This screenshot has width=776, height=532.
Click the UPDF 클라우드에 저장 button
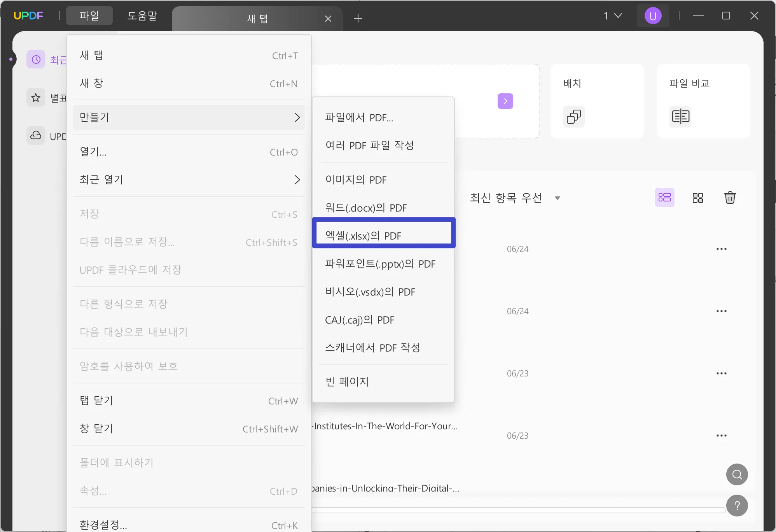point(131,269)
